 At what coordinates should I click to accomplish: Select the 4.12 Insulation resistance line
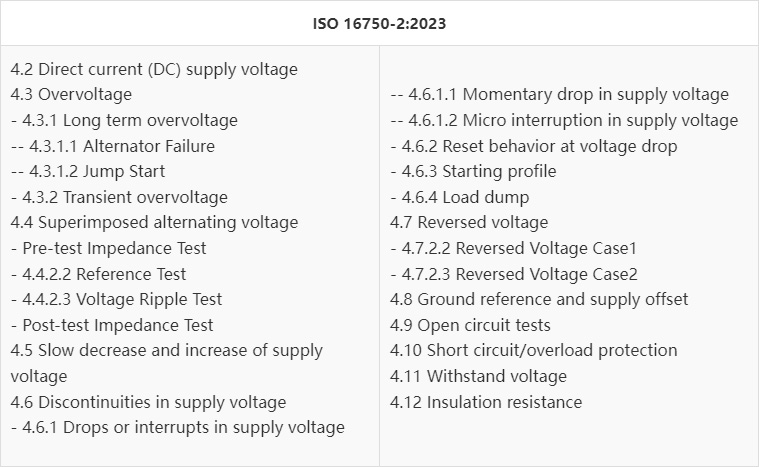coord(486,402)
